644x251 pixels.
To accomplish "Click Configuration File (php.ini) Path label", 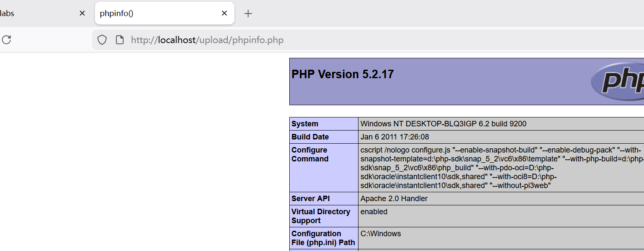I will pos(323,238).
